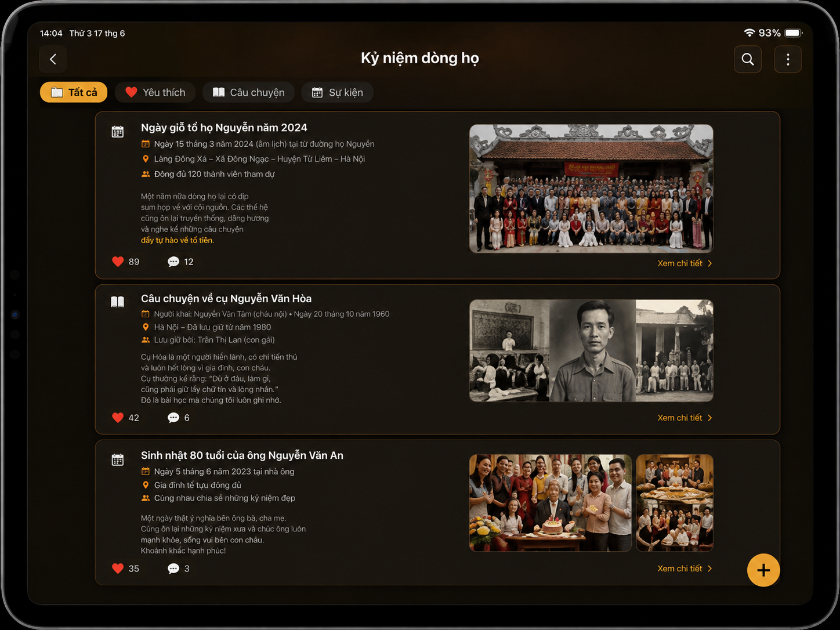Tap the Wi-Fi status icon
Image resolution: width=840 pixels, height=630 pixels.
750,33
